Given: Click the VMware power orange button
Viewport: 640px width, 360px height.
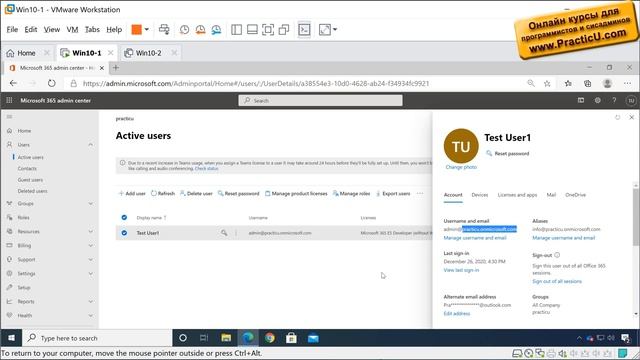Looking at the screenshot, I should click(136, 29).
